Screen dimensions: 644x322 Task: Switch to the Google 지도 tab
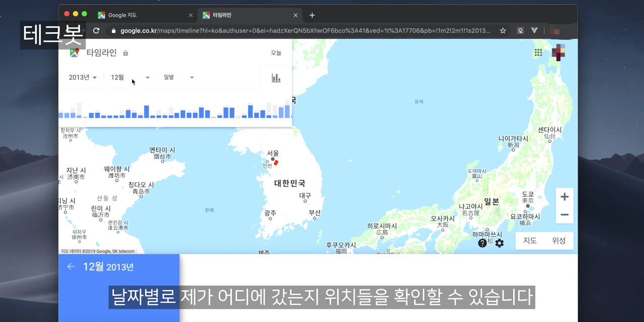pos(145,16)
